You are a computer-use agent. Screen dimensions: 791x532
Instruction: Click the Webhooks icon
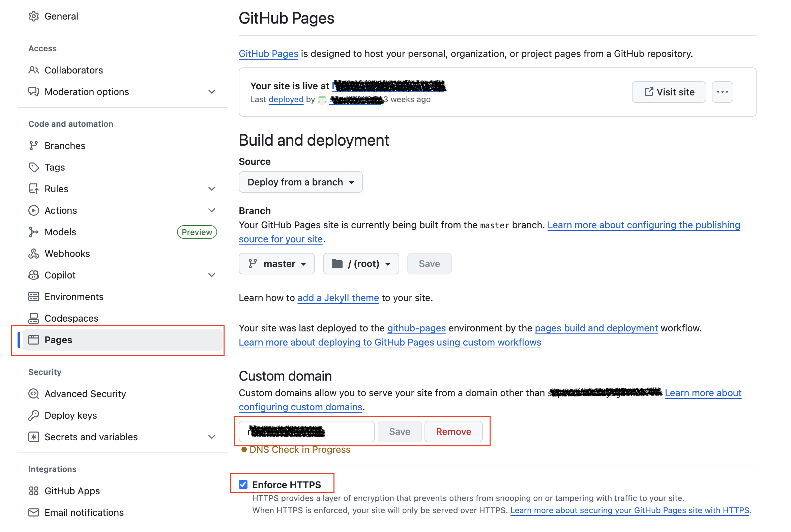pyautogui.click(x=34, y=254)
